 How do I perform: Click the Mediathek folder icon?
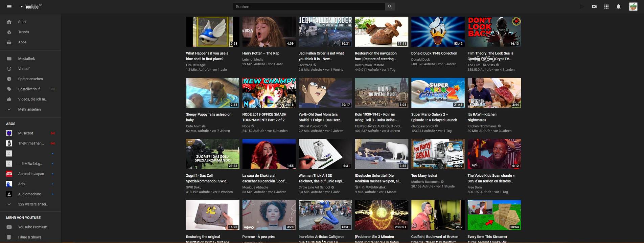tap(9, 59)
